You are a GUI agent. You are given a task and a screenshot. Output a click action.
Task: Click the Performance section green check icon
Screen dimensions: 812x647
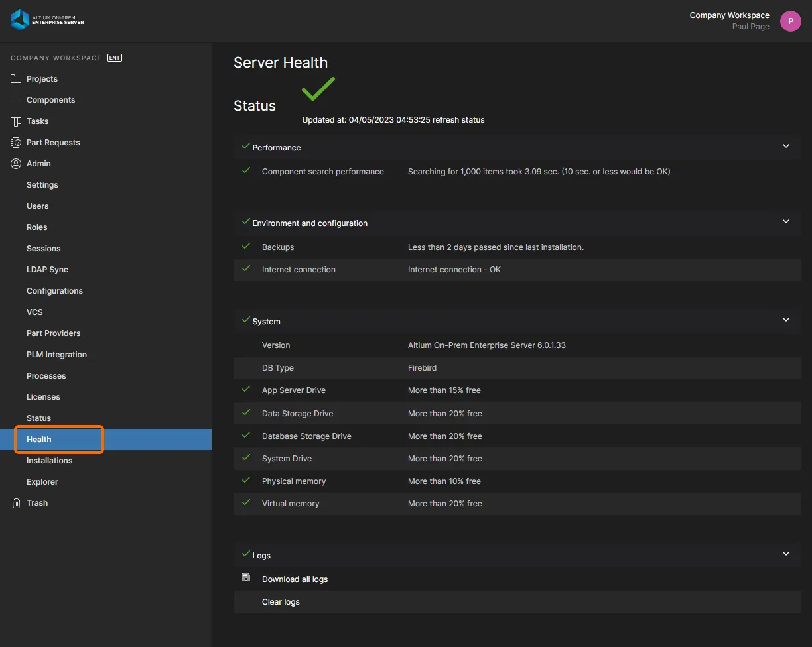pyautogui.click(x=246, y=146)
